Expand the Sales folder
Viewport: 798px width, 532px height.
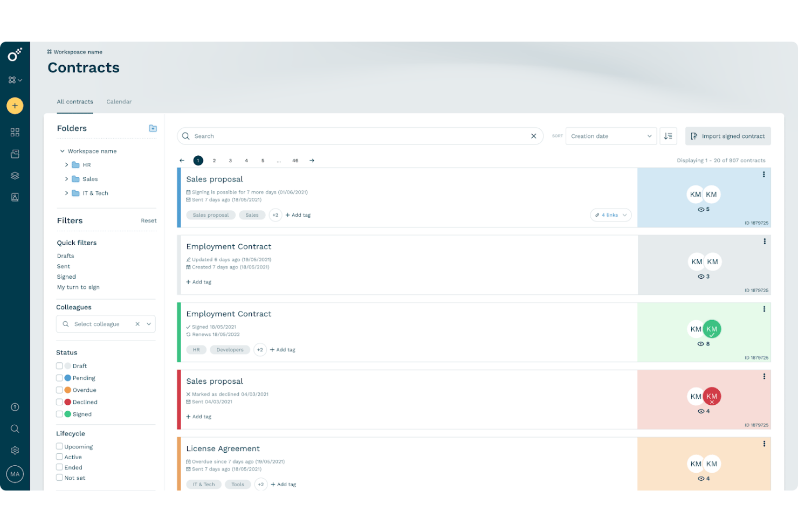click(x=66, y=179)
